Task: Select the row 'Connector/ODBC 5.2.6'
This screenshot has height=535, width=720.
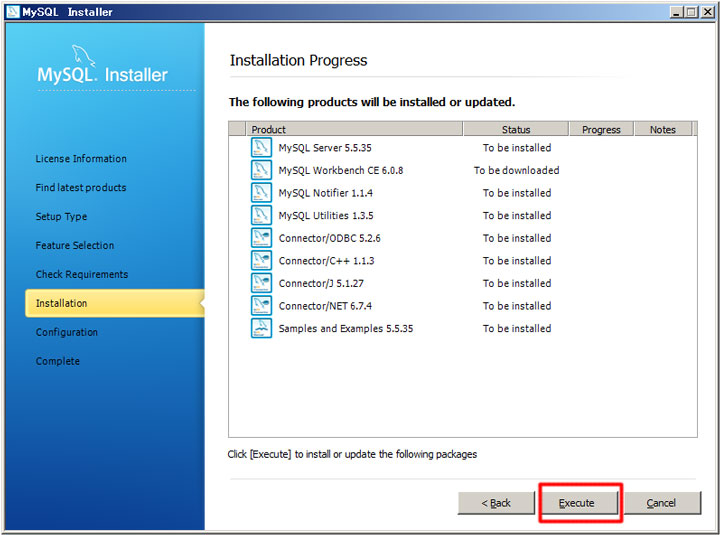Action: click(462, 238)
